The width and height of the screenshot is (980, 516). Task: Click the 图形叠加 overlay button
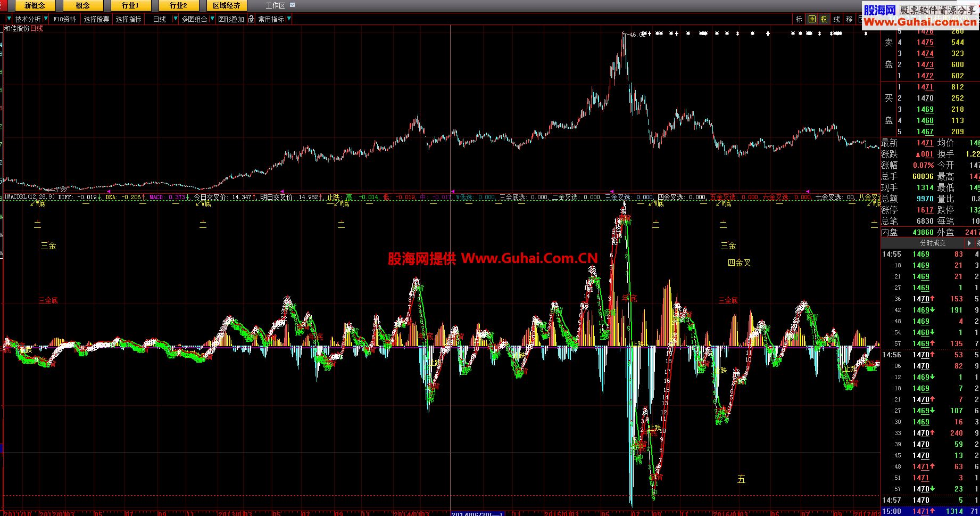point(231,19)
